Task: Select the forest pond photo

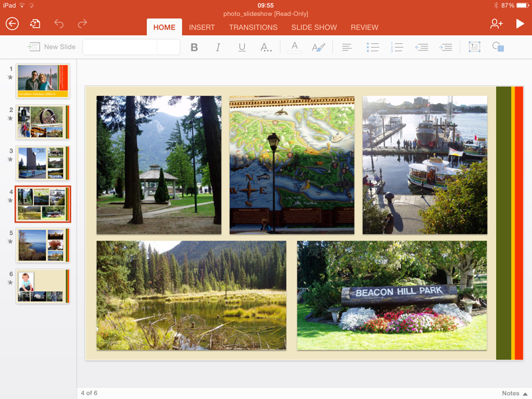Action: (x=192, y=295)
